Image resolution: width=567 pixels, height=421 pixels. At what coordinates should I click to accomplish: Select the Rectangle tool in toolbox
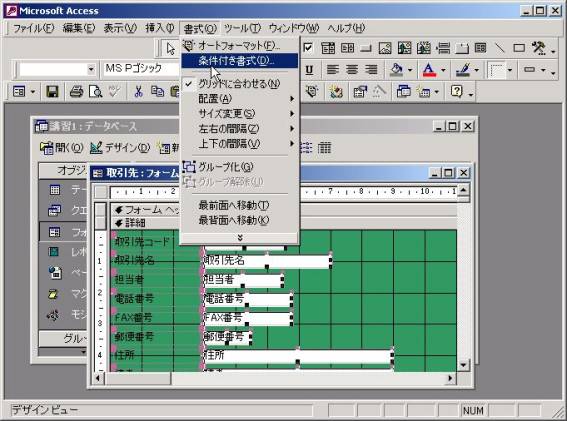click(x=519, y=47)
